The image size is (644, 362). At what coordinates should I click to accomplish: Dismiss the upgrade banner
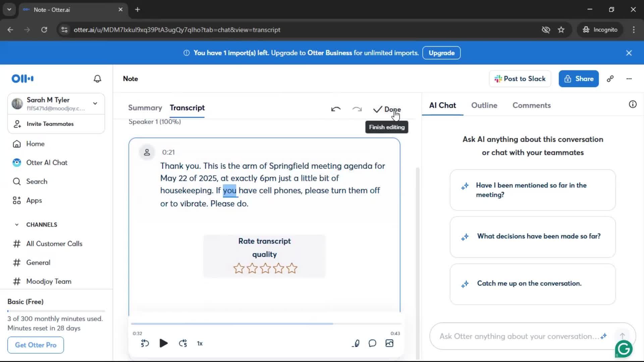click(x=629, y=53)
